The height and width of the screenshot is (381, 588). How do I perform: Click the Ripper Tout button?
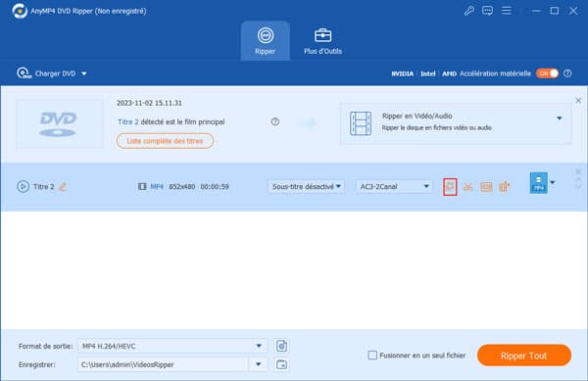point(524,356)
